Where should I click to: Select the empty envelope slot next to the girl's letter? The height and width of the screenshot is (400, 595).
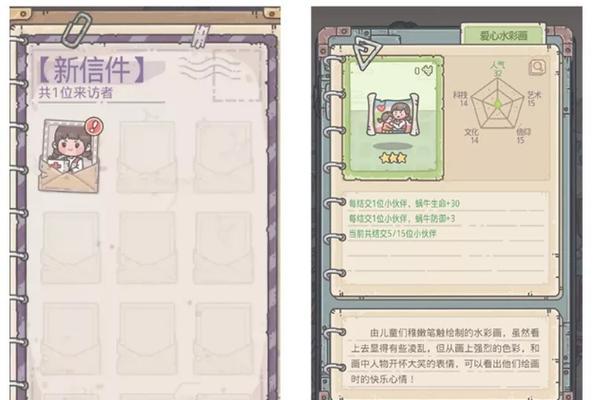(146, 157)
